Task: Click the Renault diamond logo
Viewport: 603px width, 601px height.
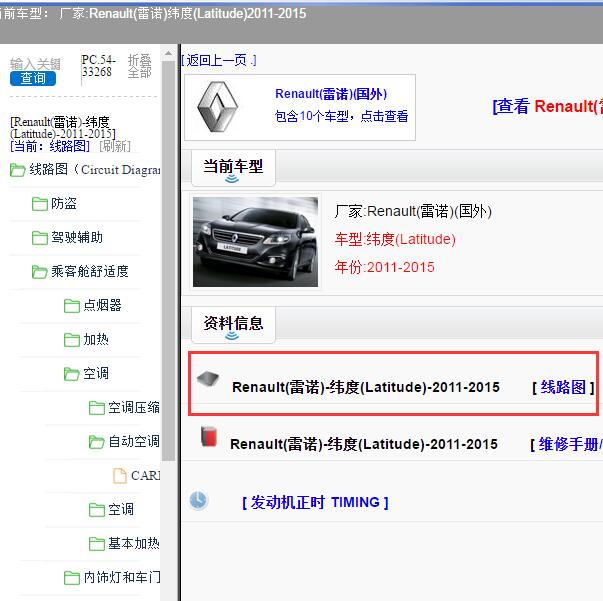Action: point(218,107)
